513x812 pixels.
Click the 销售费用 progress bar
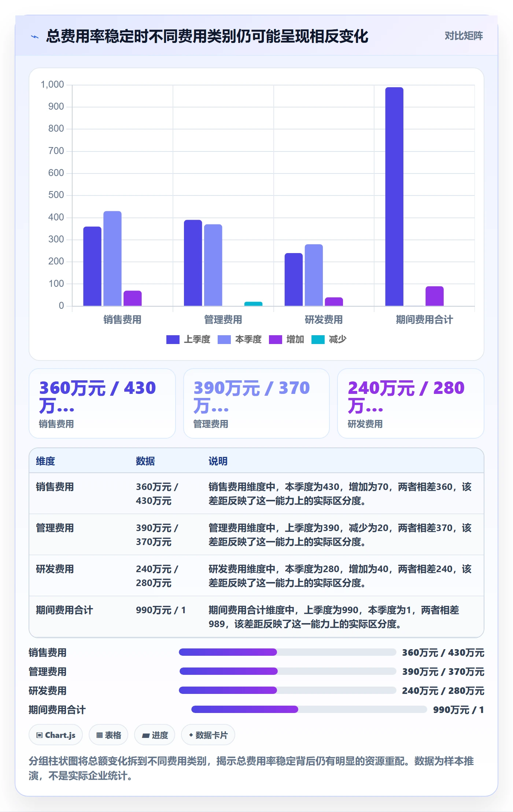point(287,652)
